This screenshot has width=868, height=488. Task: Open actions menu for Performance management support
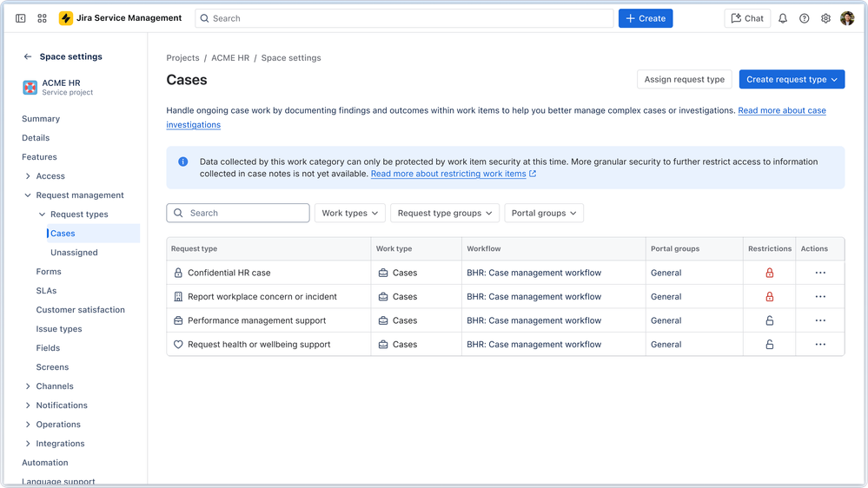click(820, 320)
